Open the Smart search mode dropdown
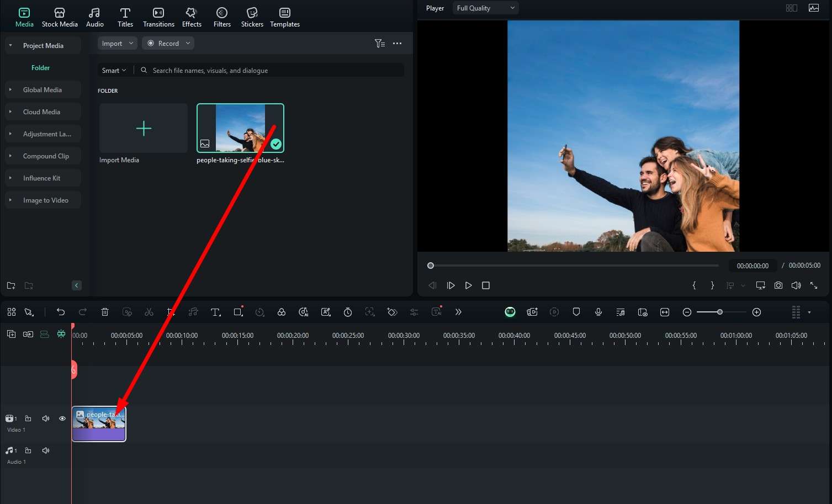Screen dimensions: 832x504 coord(114,70)
